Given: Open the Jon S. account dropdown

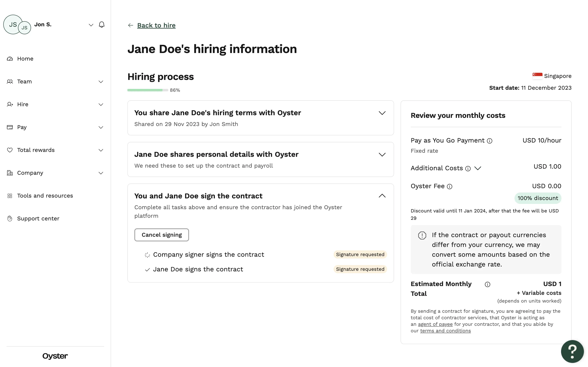Looking at the screenshot, I should (91, 25).
